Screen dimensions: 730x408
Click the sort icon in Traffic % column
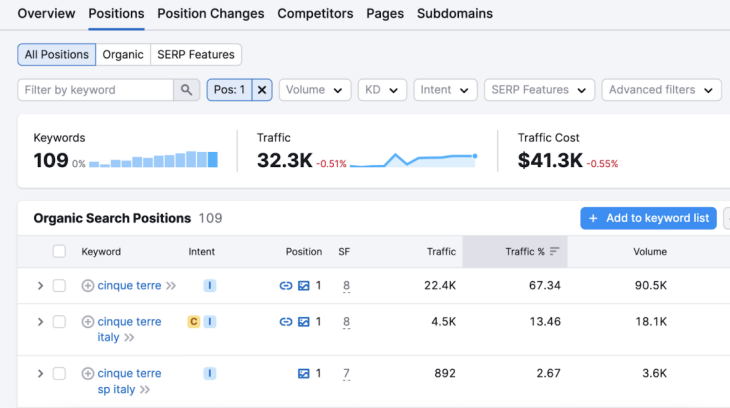(x=554, y=252)
